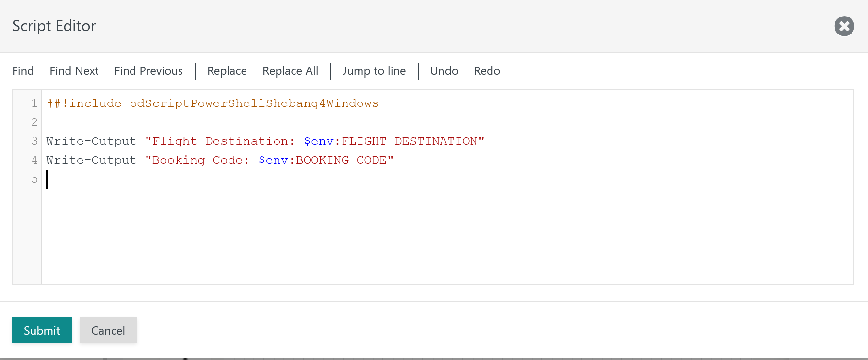
Task: Redo the last edit
Action: pyautogui.click(x=487, y=71)
